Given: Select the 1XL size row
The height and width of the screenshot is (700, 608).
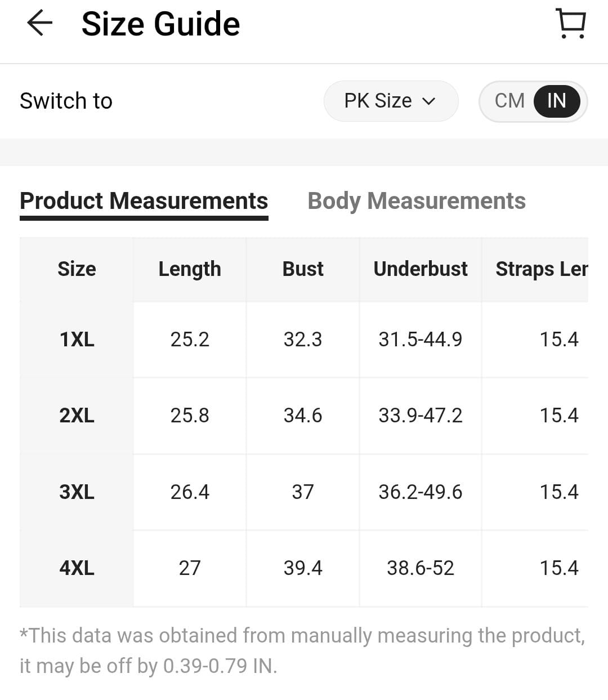Looking at the screenshot, I should (x=304, y=340).
